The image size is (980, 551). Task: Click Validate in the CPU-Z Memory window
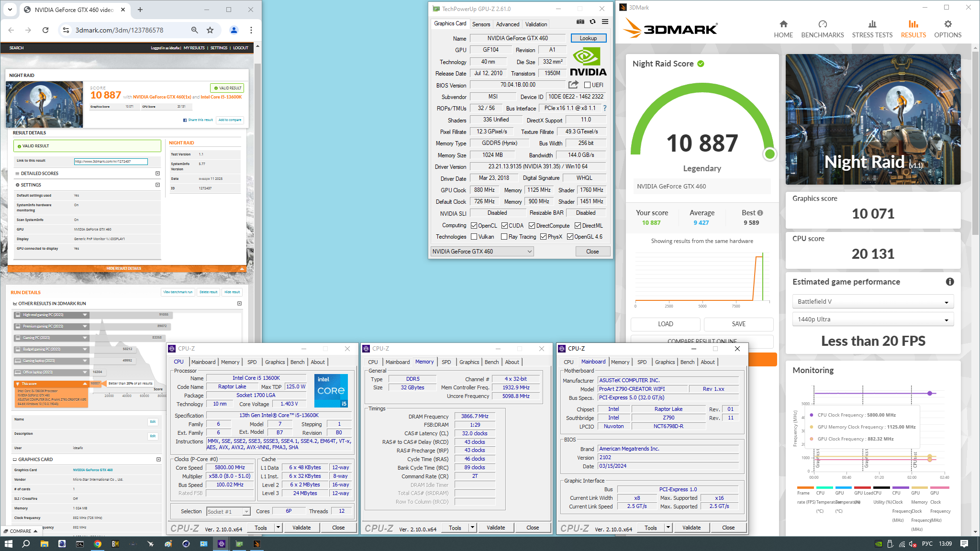[496, 528]
